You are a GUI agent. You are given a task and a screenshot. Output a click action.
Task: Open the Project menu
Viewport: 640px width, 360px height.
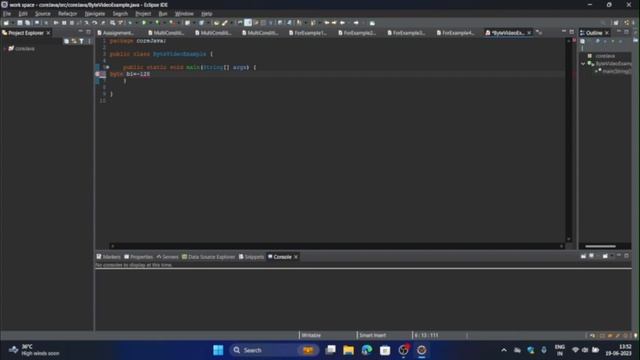pyautogui.click(x=143, y=14)
